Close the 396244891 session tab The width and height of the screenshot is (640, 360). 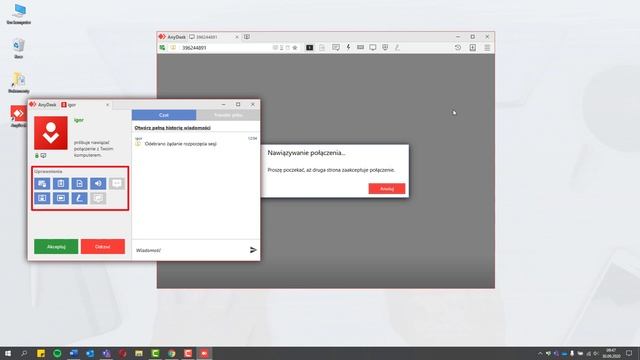click(237, 37)
